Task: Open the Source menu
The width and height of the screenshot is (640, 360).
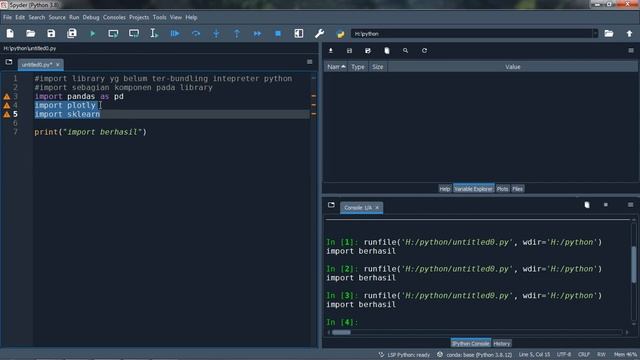Action: point(57,18)
